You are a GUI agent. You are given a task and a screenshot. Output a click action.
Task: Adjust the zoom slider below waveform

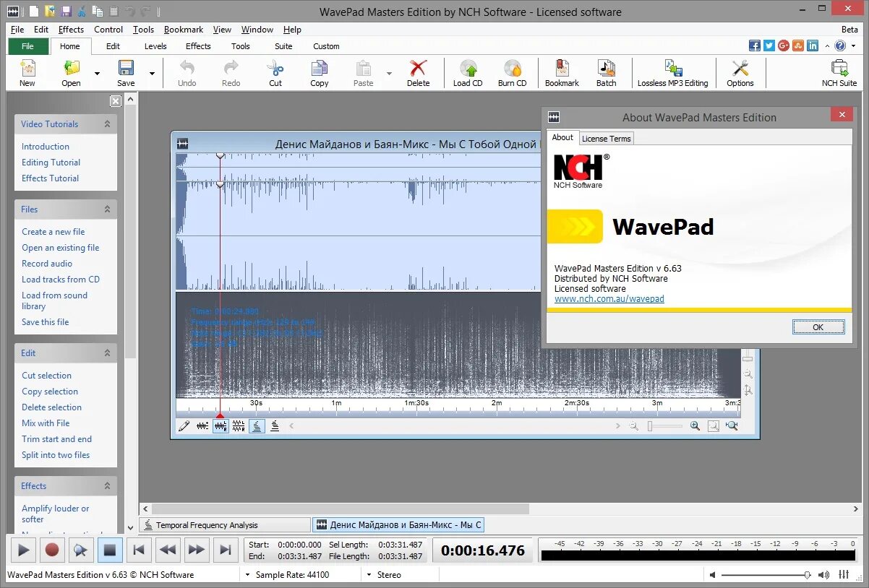click(x=665, y=426)
